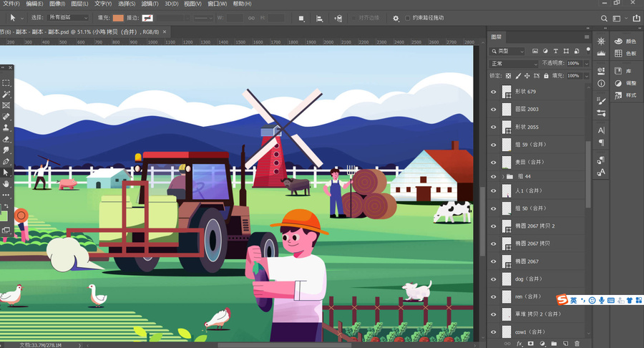Hide the 形状 679 layer
Screen dimensions: 644x348
pyautogui.click(x=493, y=92)
